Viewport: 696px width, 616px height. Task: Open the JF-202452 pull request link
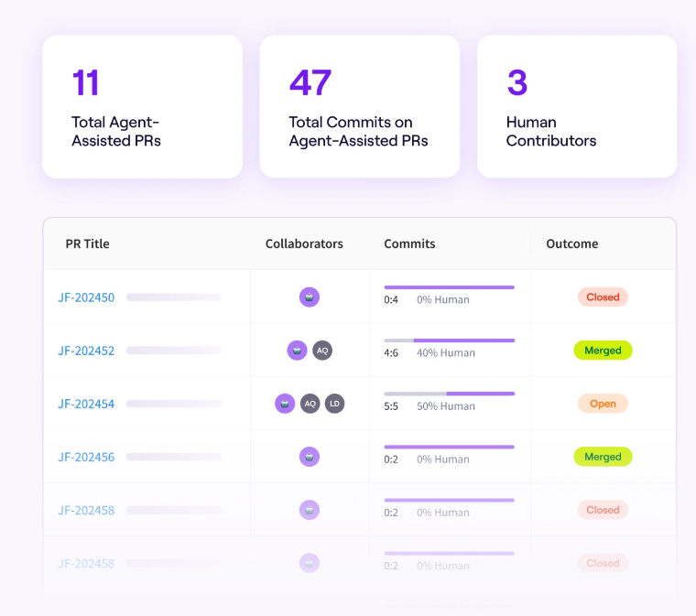(x=86, y=351)
